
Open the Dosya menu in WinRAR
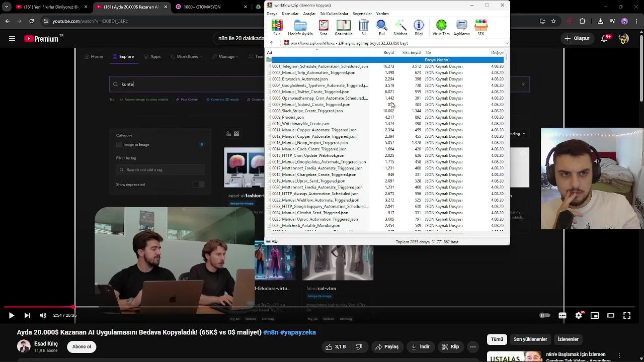[x=272, y=14]
